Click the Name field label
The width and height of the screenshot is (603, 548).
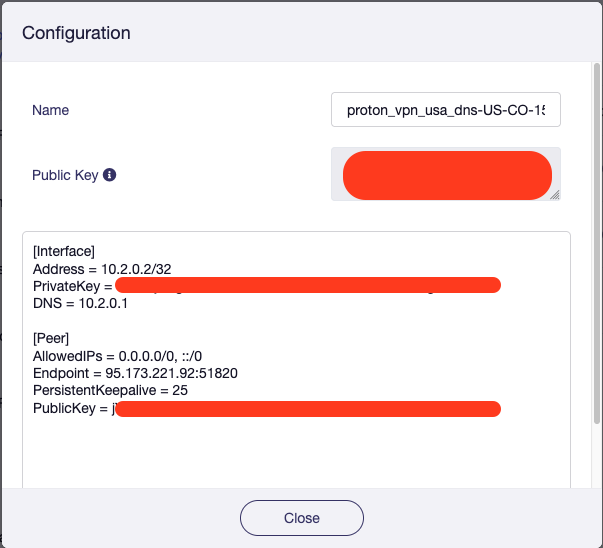tap(51, 110)
